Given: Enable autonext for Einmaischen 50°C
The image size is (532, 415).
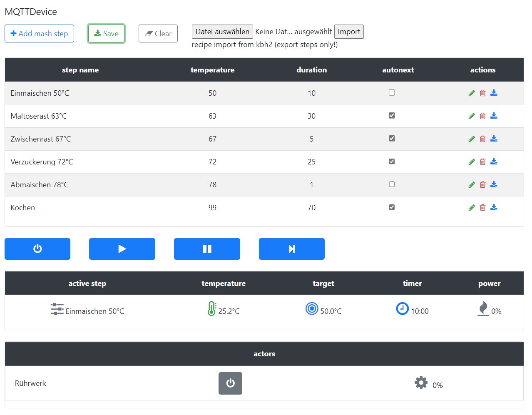Looking at the screenshot, I should [392, 93].
